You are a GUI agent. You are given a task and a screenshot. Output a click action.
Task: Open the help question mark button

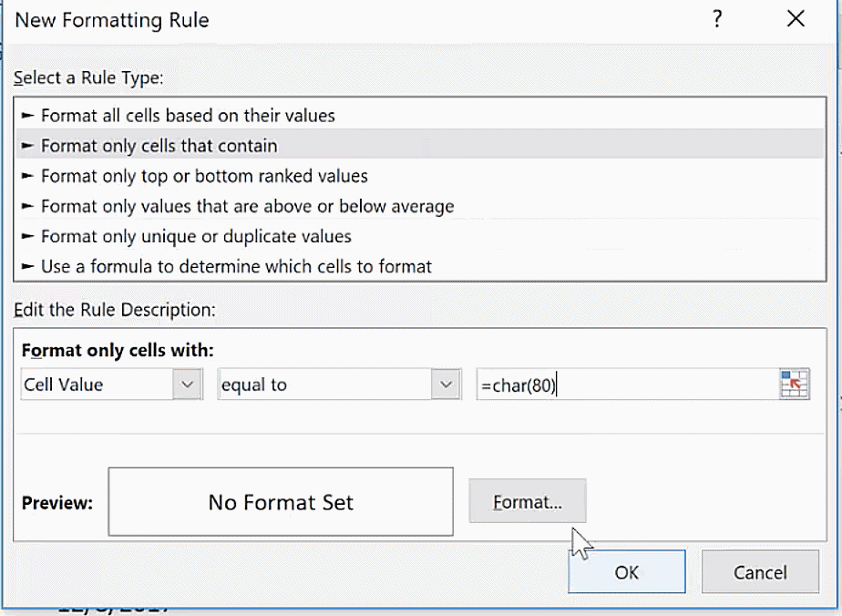pos(718,19)
